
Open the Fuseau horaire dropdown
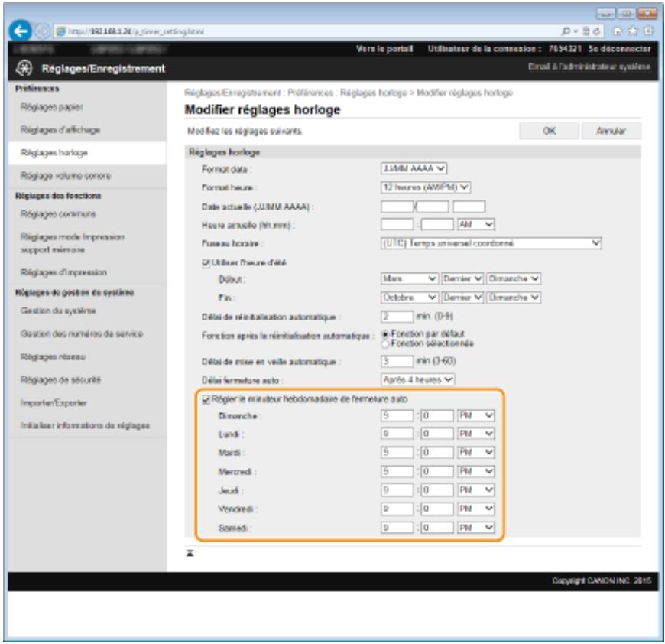[491, 243]
